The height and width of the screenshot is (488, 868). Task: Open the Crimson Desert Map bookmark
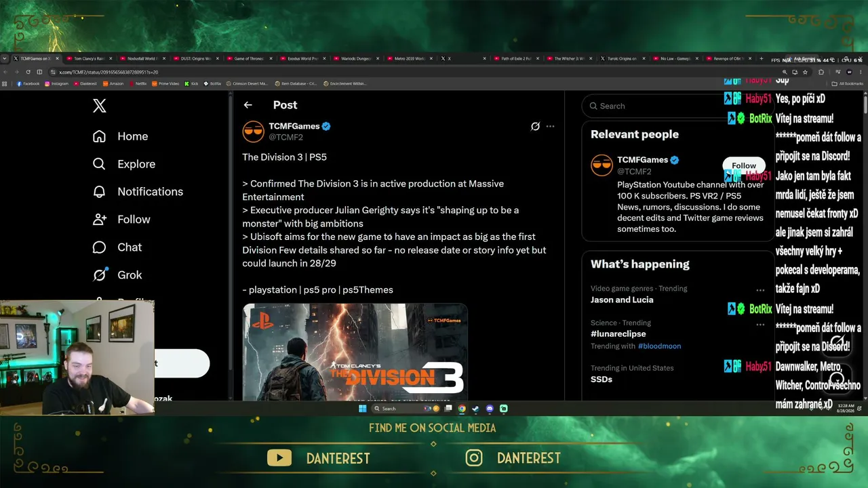coord(248,83)
